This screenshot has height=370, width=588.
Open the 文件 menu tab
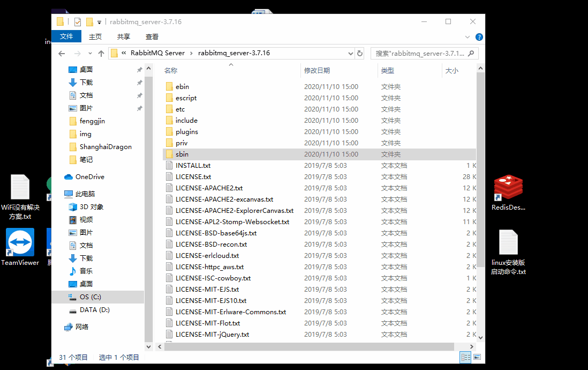(x=66, y=36)
